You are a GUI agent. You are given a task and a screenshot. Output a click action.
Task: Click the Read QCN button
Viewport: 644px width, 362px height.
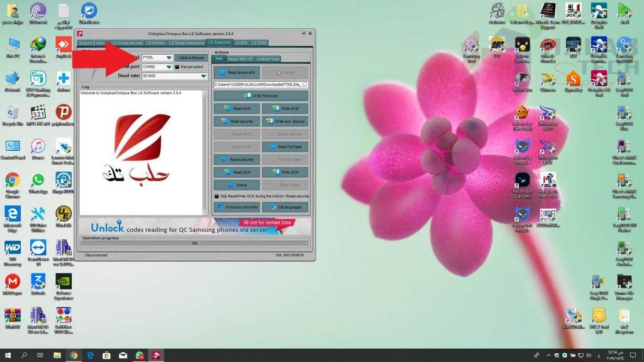[236, 172]
